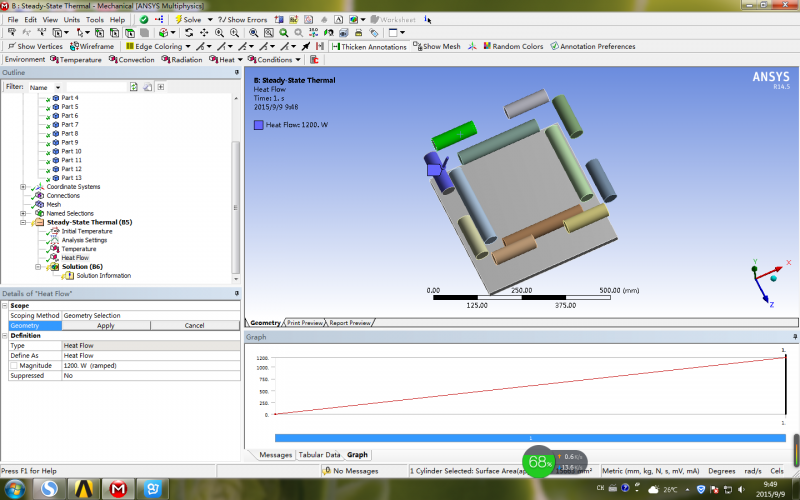This screenshot has height=500, width=800.
Task: Toggle Show Mesh display
Action: point(437,46)
